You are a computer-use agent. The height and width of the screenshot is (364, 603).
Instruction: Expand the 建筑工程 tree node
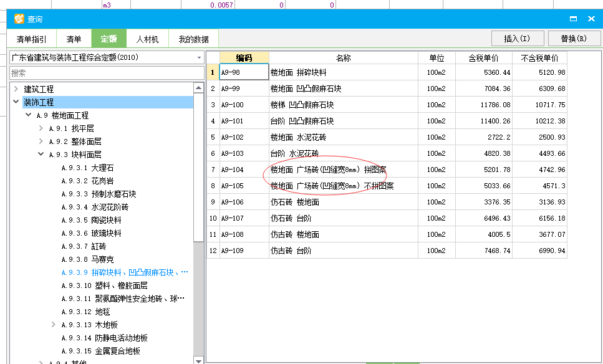tap(16, 89)
